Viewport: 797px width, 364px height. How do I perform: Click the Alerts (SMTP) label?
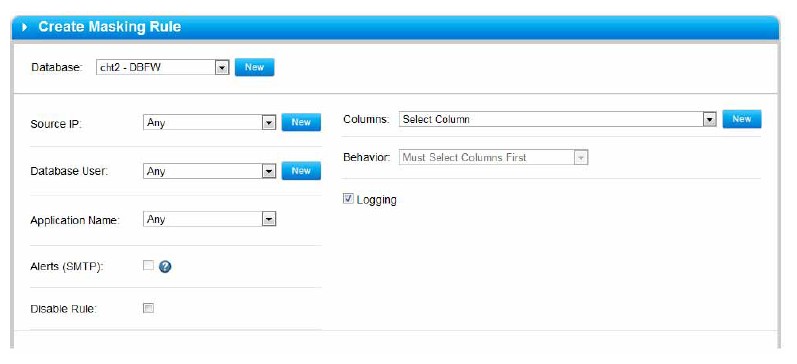tap(67, 267)
